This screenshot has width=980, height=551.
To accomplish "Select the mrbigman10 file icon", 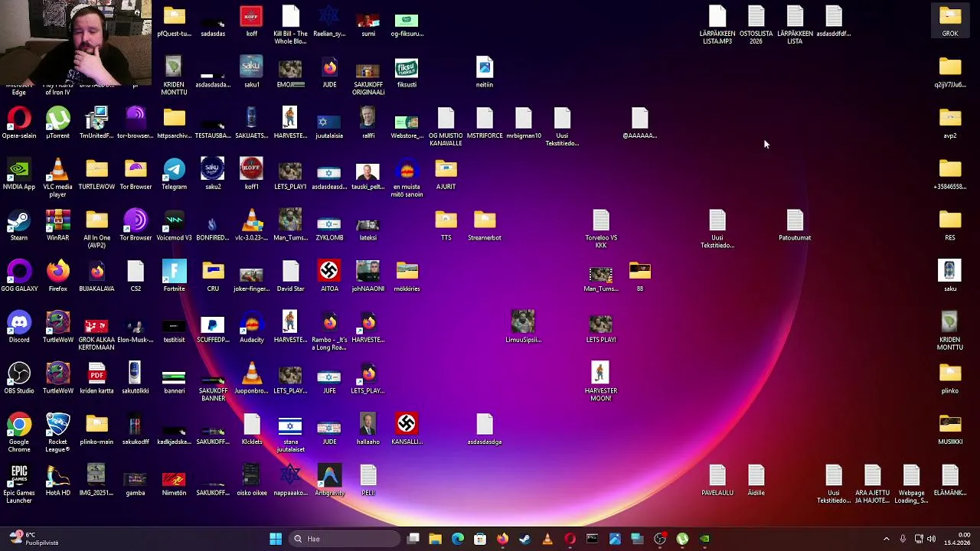I will click(x=524, y=122).
